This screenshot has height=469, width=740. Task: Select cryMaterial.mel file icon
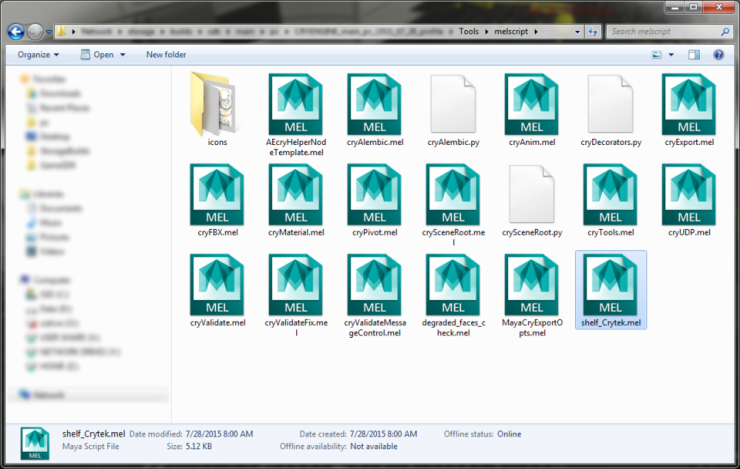(296, 194)
